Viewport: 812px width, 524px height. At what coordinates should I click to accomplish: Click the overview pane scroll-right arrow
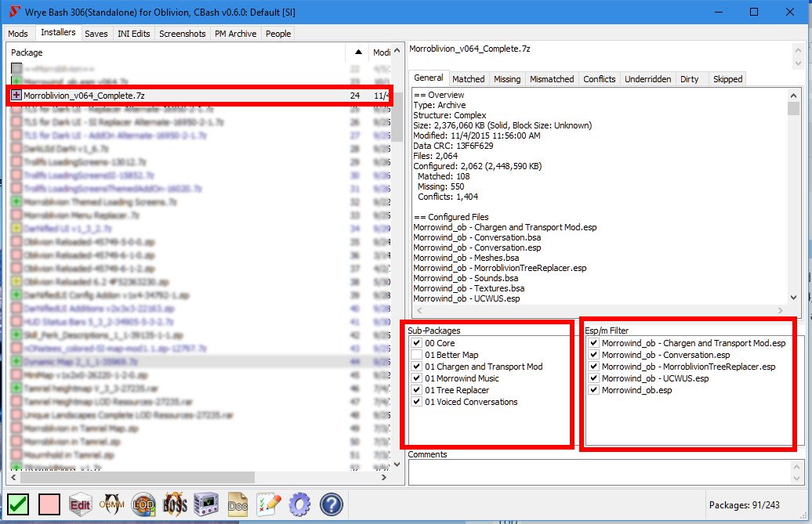(781, 310)
